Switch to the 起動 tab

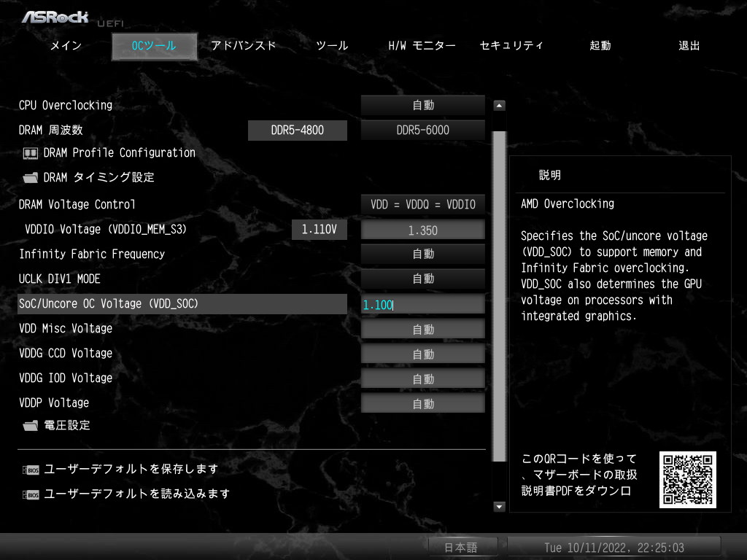pos(600,46)
